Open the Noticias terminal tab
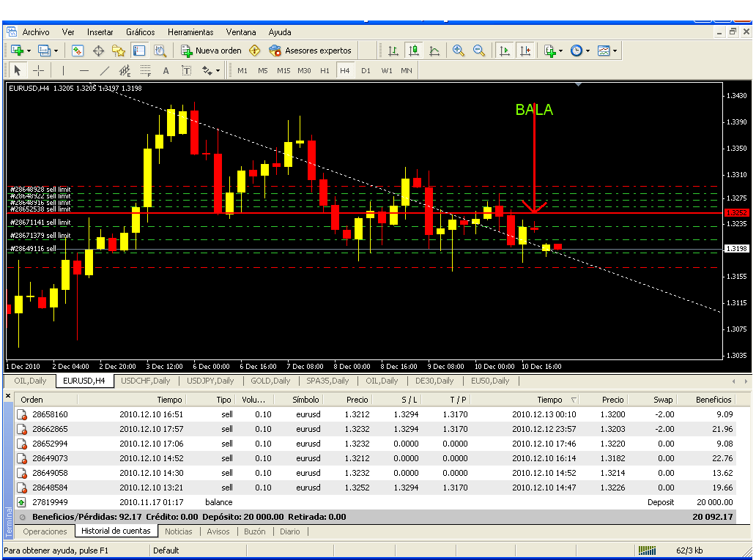Image resolution: width=756 pixels, height=560 pixels. [x=179, y=531]
